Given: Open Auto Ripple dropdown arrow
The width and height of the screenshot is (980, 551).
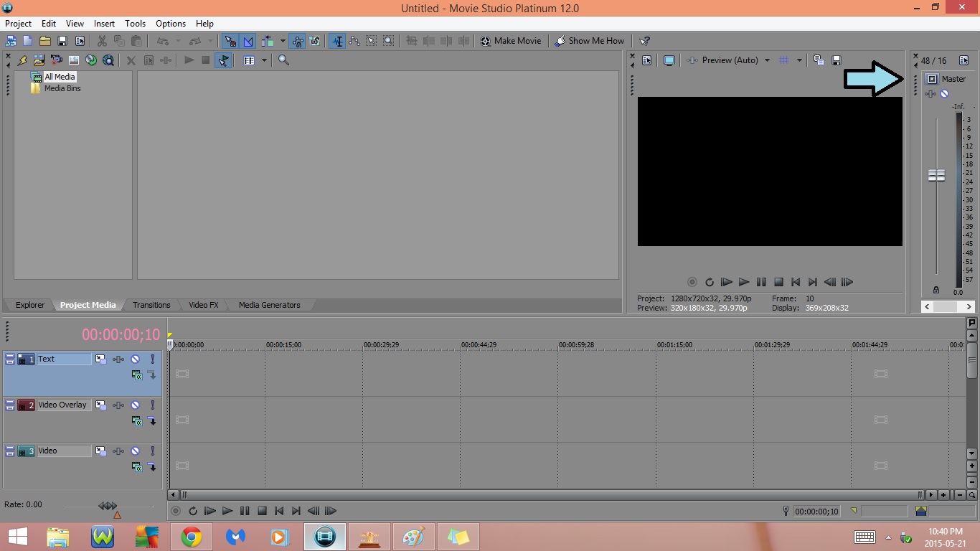Looking at the screenshot, I should (283, 41).
